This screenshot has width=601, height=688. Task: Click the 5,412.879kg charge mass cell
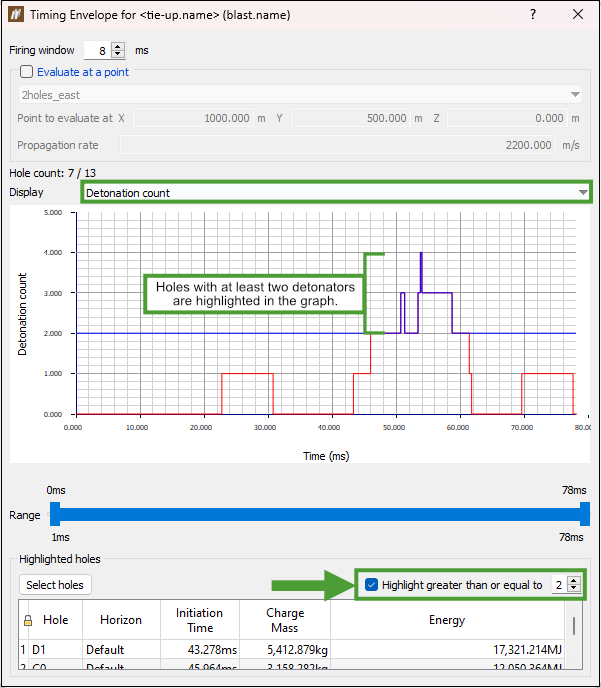[285, 649]
